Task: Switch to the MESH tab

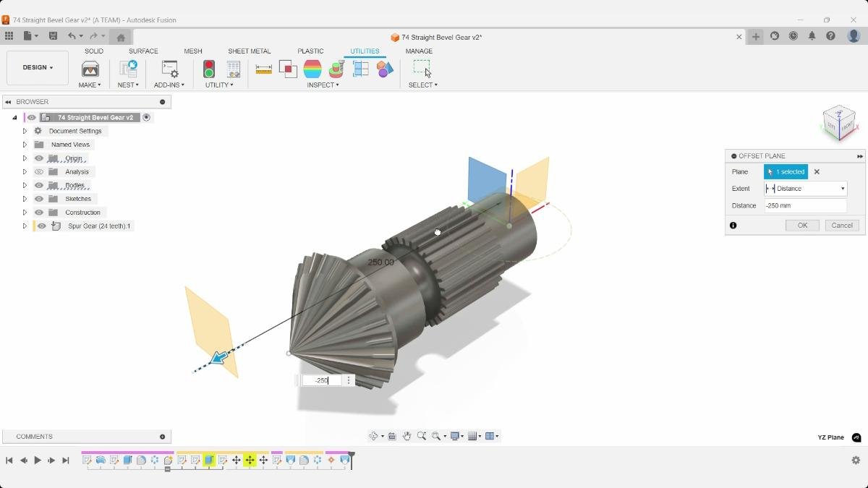Action: point(193,51)
